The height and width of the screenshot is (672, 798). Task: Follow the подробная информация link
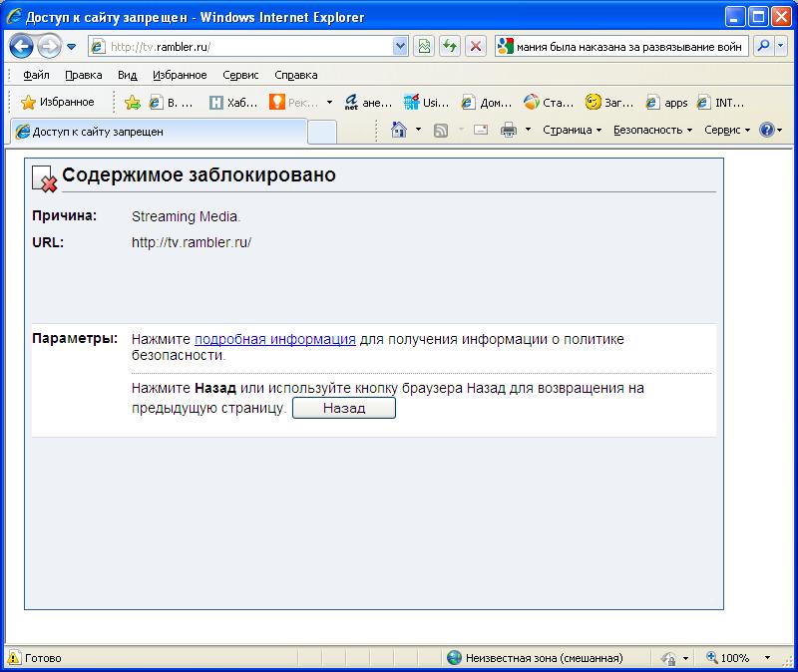(x=274, y=339)
